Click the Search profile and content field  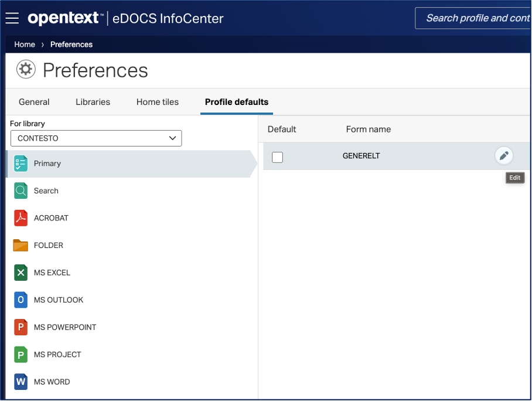[473, 18]
